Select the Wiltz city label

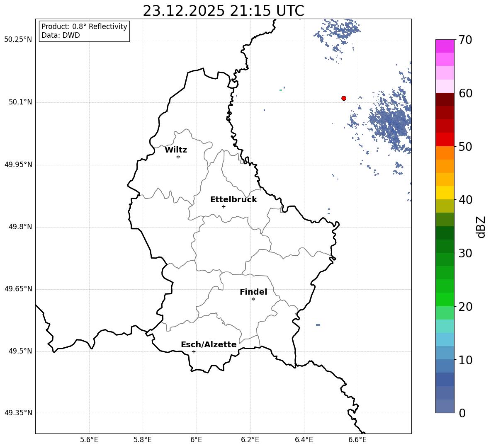(176, 150)
